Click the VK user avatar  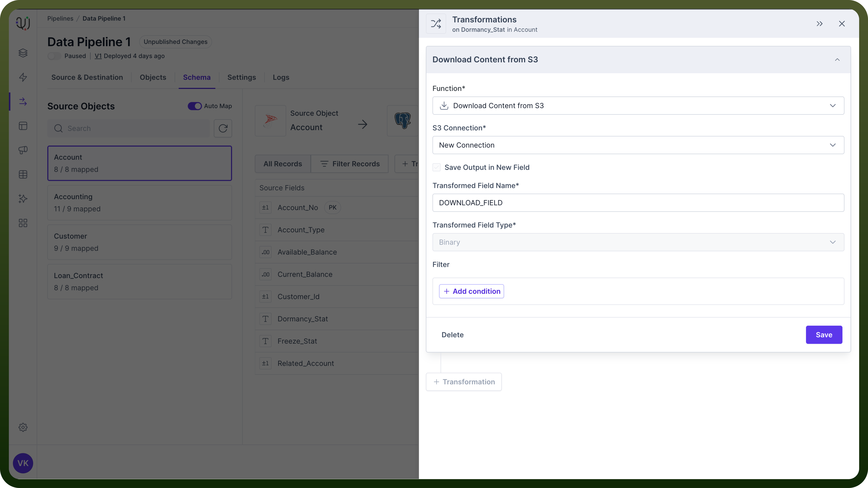[x=23, y=463]
